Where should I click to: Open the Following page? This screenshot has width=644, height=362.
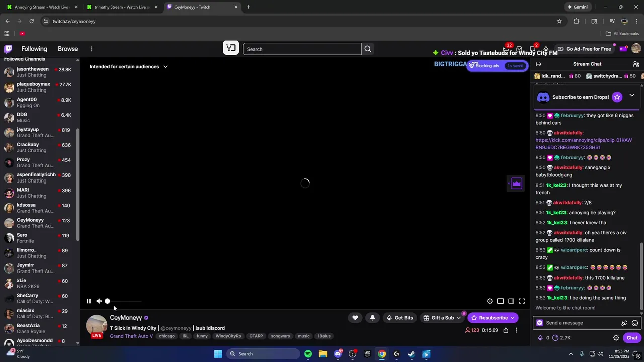point(34,49)
